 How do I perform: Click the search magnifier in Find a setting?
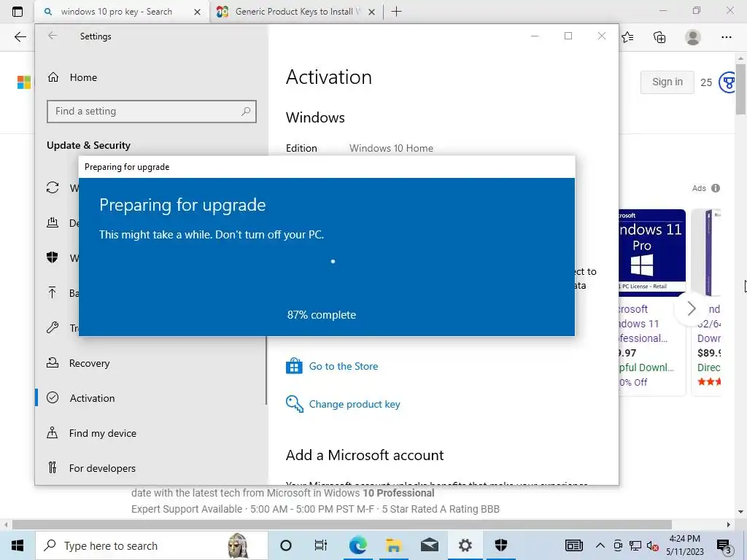(x=246, y=112)
